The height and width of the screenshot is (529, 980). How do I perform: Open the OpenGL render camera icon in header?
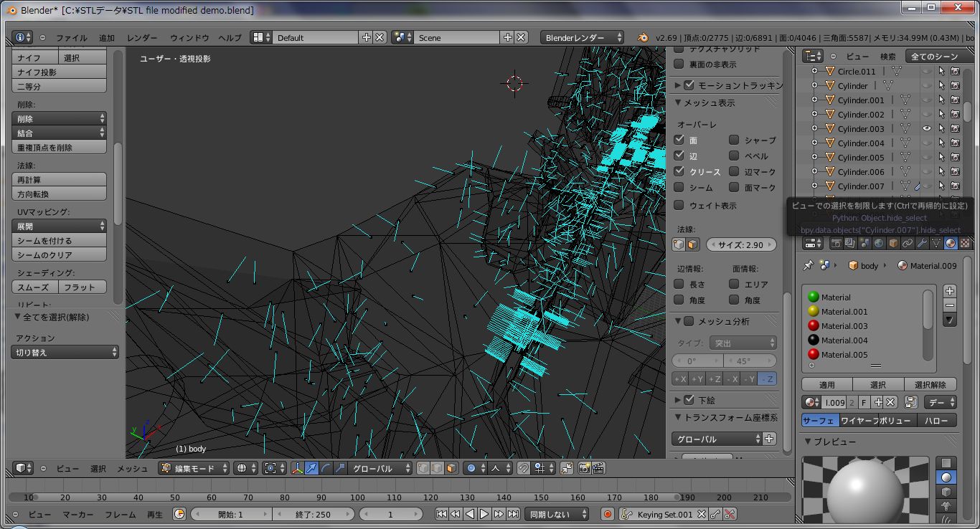pyautogui.click(x=584, y=468)
